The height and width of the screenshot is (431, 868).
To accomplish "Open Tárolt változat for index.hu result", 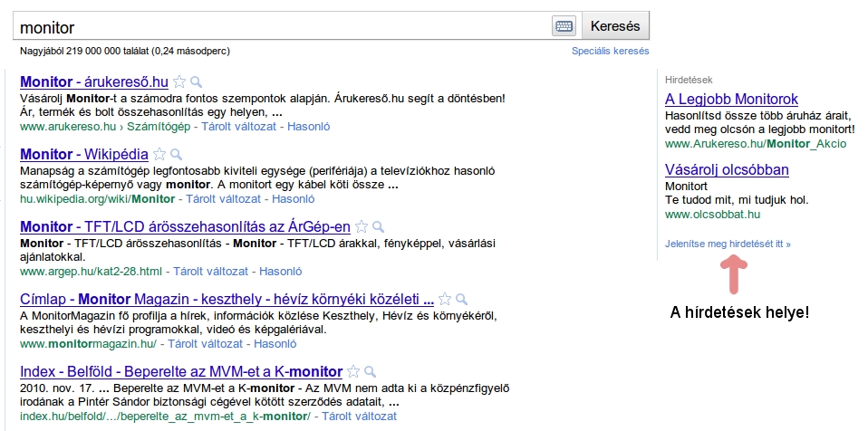I will pyautogui.click(x=360, y=417).
